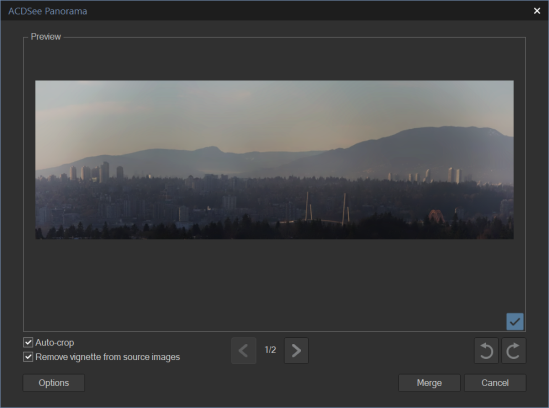Click the 1/2 page indicator

(x=270, y=350)
